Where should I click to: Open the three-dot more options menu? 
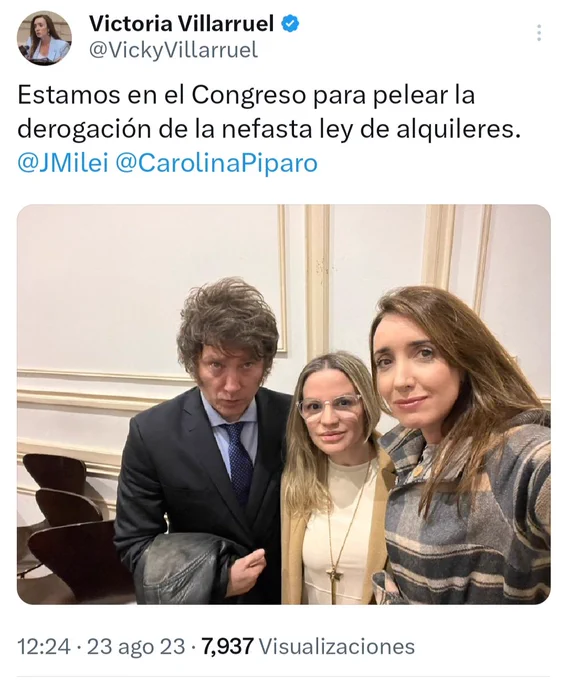point(539,33)
